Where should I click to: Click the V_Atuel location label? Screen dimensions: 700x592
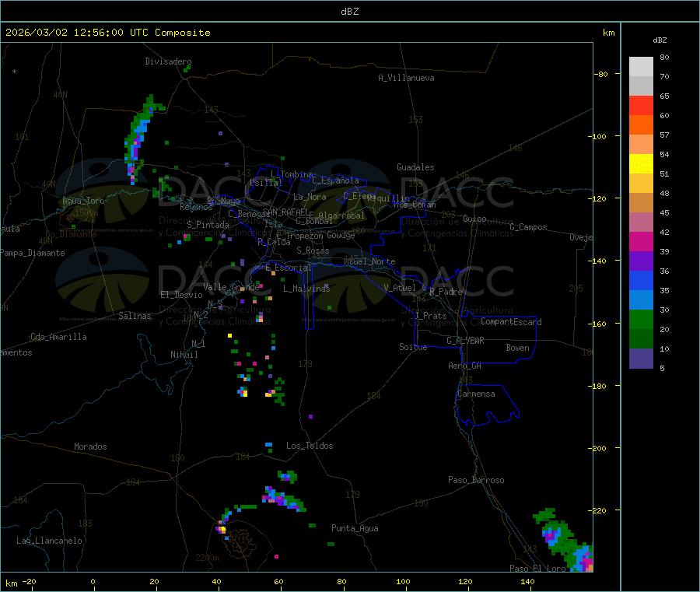coord(400,288)
